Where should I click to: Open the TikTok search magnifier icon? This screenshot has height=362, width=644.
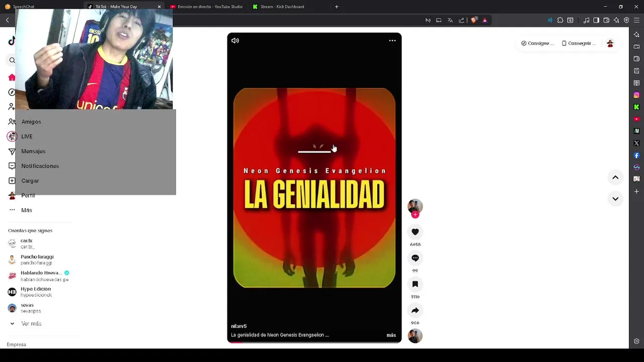click(x=12, y=60)
